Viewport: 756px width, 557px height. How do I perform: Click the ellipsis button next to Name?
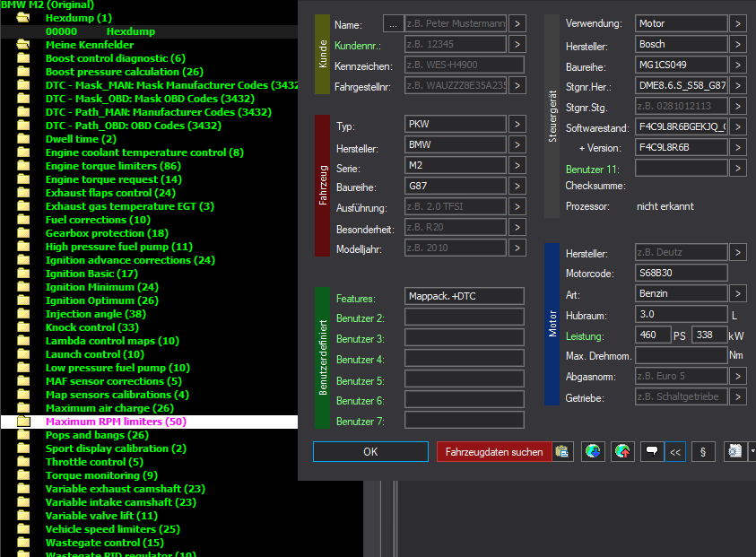coord(393,23)
